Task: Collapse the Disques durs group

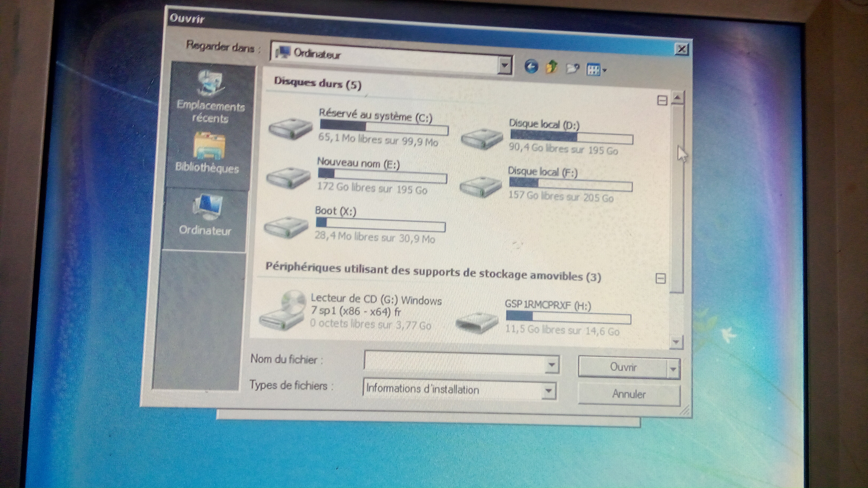Action: 662,100
